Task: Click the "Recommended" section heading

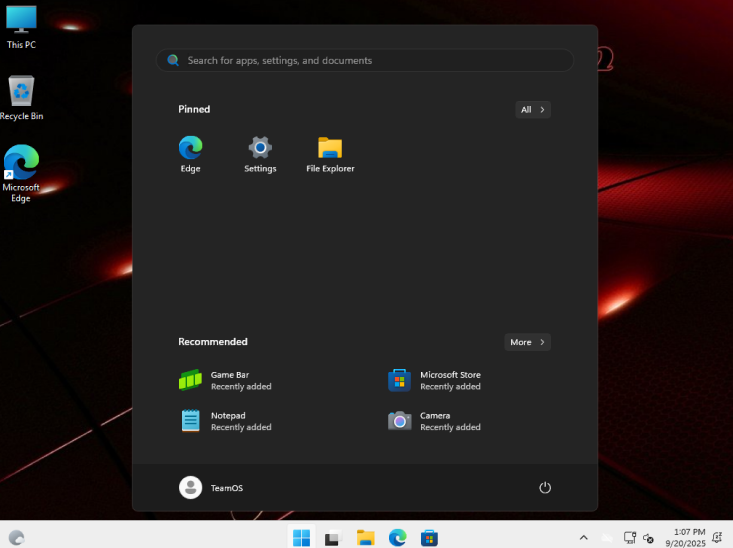Action: (x=213, y=342)
